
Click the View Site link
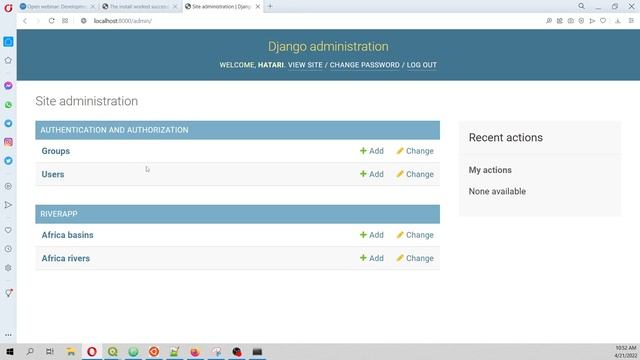point(305,65)
